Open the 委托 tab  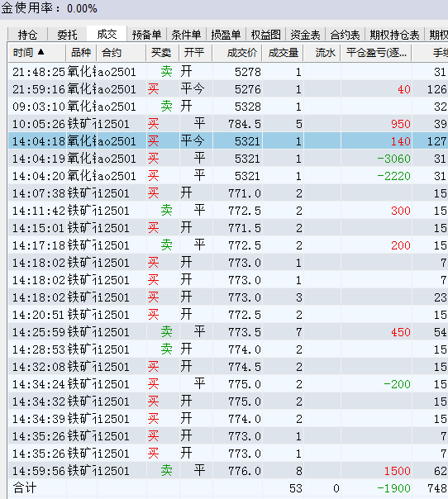pos(67,35)
